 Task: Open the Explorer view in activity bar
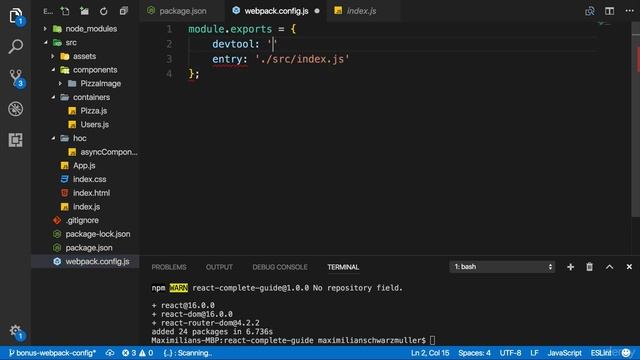[16, 16]
